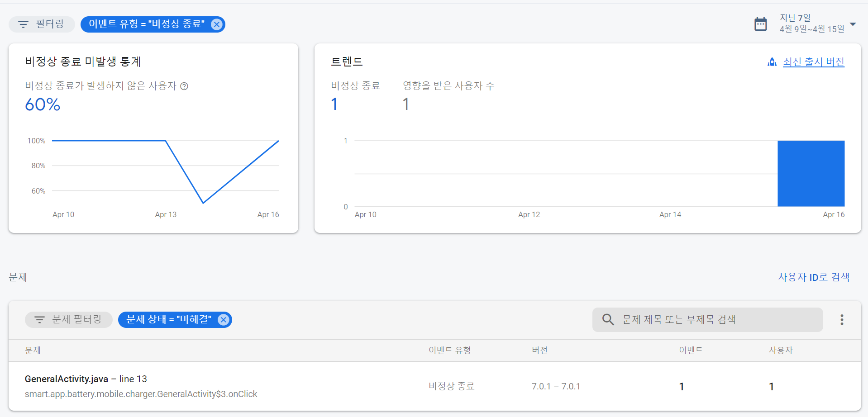
Task: Remove the 문제 상태 미해결 filter chip
Action: pos(224,320)
